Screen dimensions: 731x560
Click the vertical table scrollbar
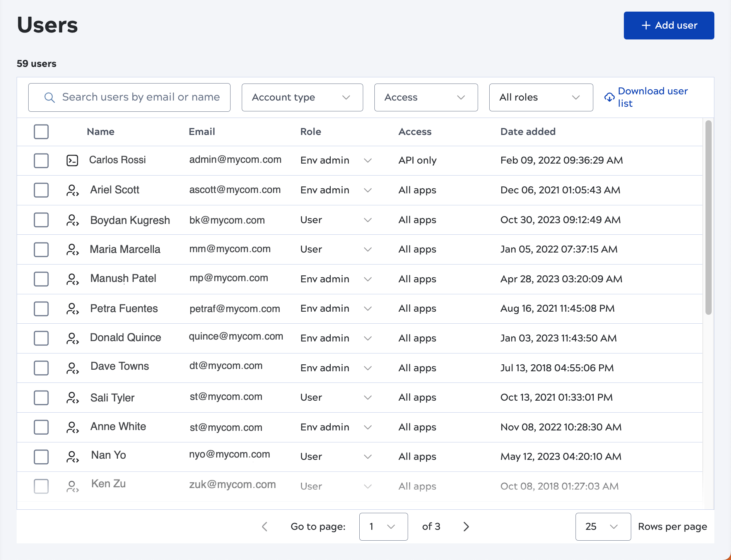[x=708, y=217]
